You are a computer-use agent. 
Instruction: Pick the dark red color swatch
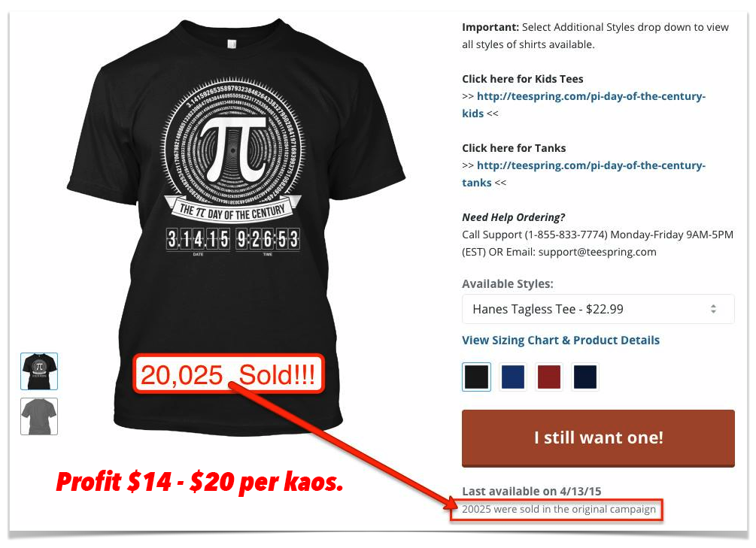click(x=548, y=377)
